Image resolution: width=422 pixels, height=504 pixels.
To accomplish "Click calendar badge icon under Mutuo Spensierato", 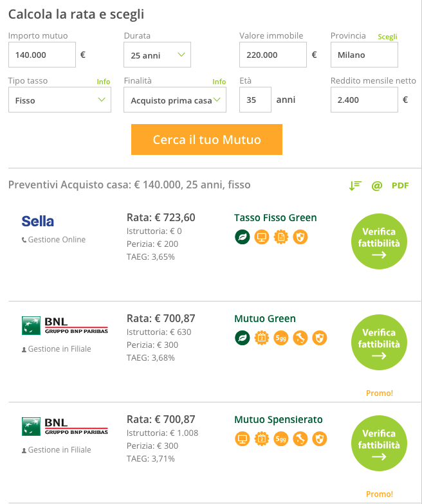I will pos(261,438).
